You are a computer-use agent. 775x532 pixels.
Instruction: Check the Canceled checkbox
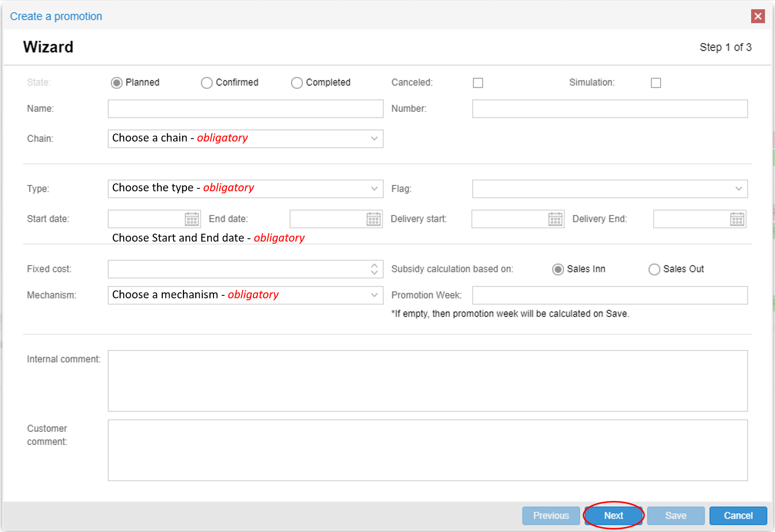pos(478,83)
